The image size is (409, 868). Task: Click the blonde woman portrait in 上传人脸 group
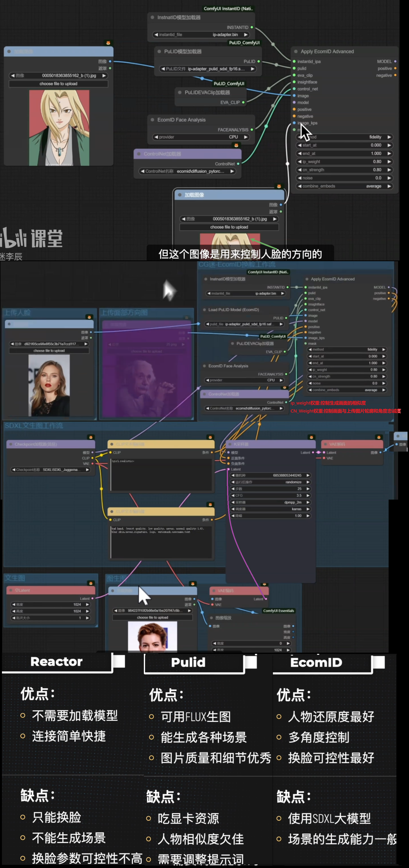coord(49,385)
